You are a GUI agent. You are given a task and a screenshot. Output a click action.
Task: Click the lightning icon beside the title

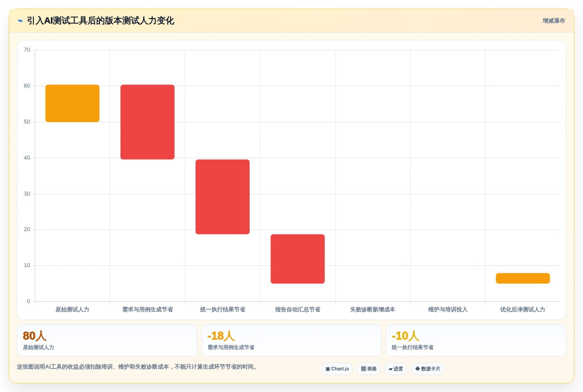(x=20, y=21)
